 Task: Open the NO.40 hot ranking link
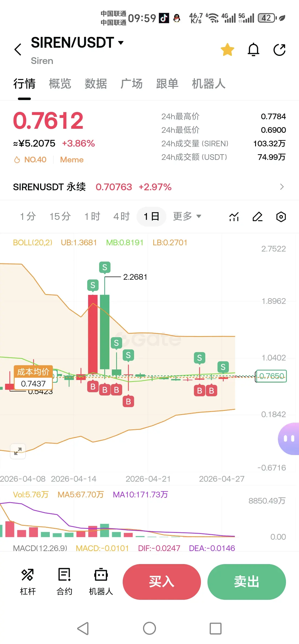tap(30, 160)
